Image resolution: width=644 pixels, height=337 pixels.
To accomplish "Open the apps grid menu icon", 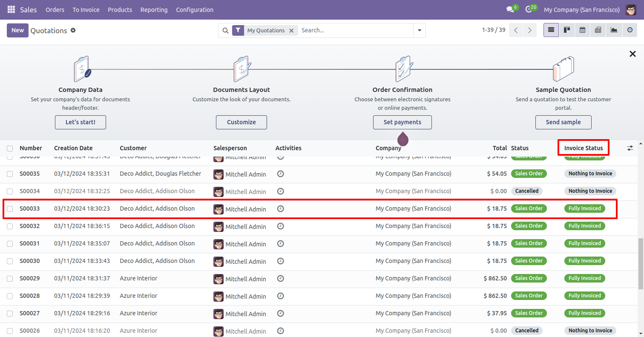I will [x=11, y=9].
